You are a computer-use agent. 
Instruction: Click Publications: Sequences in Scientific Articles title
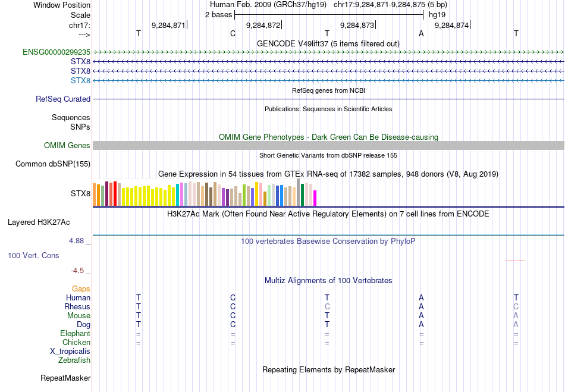pos(328,109)
